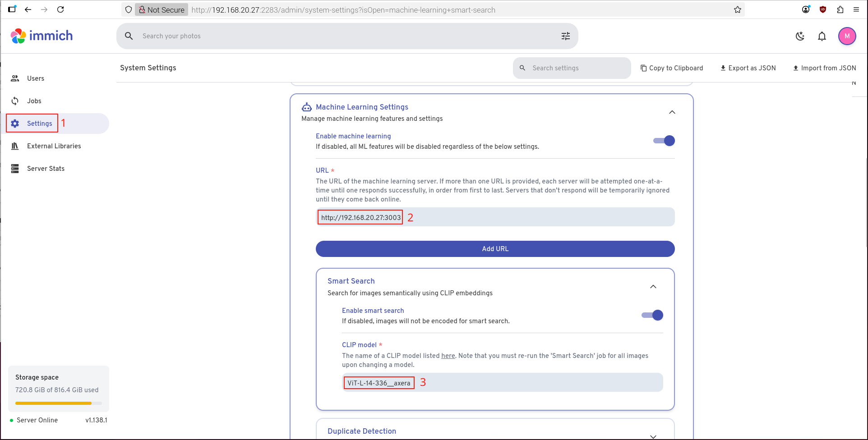This screenshot has height=440, width=868.
Task: Collapse the Machine Learning Settings section
Action: click(672, 112)
